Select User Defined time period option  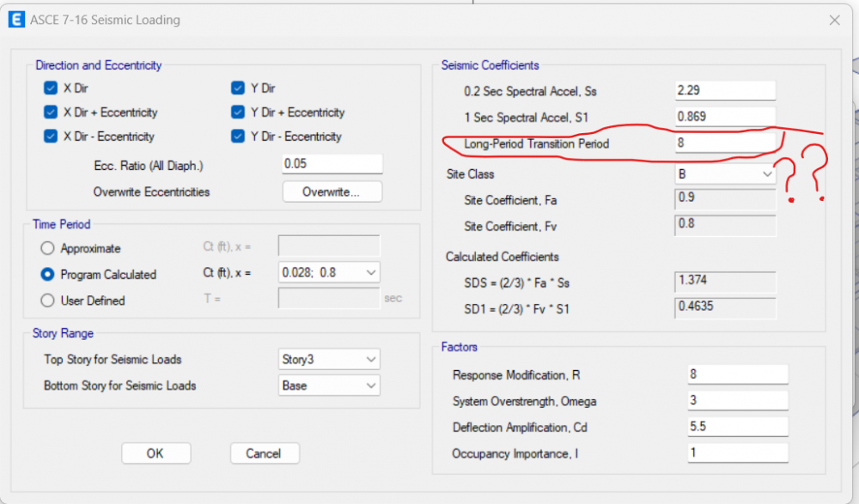click(x=47, y=301)
